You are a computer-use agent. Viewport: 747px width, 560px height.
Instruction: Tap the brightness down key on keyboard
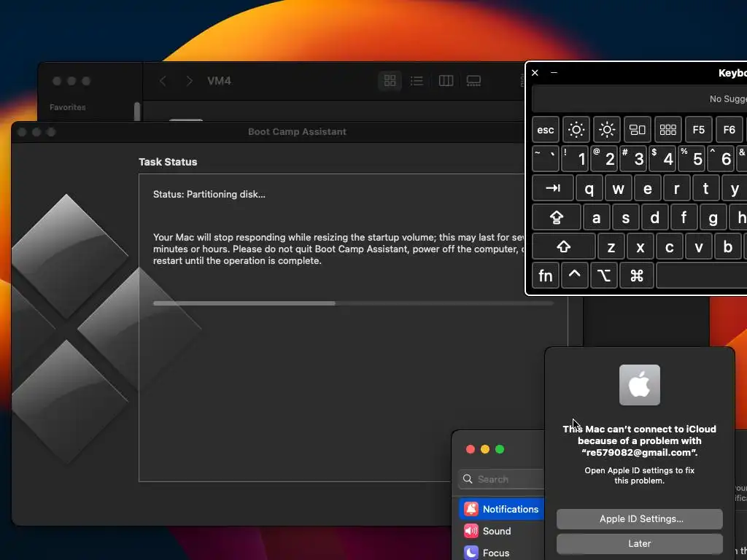[x=576, y=130]
